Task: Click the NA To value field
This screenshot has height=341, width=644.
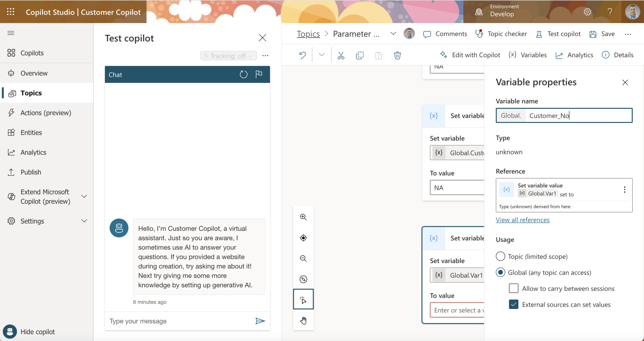Action: click(457, 188)
